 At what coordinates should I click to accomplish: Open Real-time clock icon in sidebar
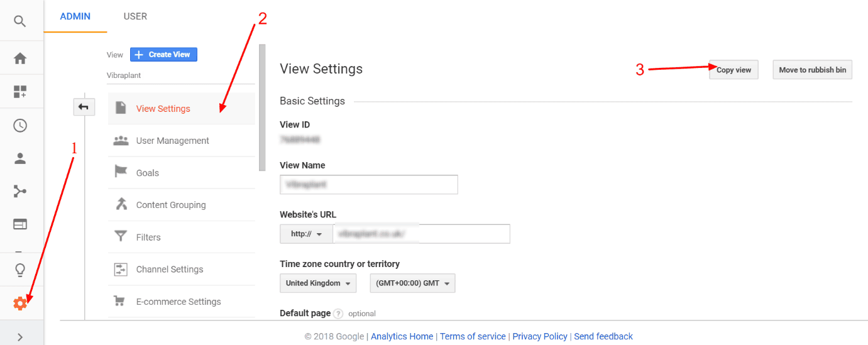(20, 125)
